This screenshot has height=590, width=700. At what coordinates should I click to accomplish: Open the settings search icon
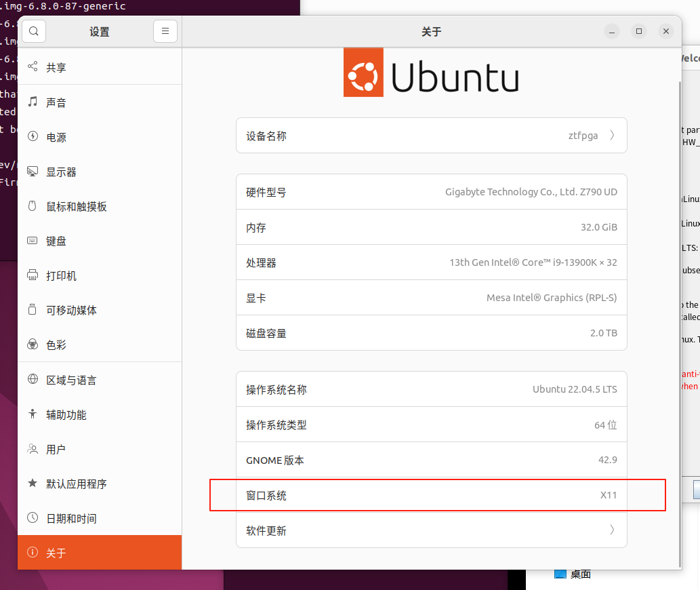34,31
